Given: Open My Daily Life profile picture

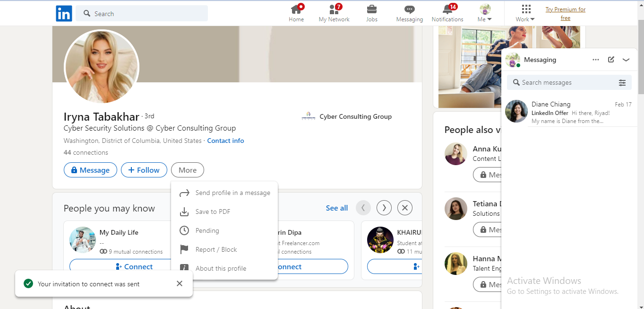Looking at the screenshot, I should 83,240.
